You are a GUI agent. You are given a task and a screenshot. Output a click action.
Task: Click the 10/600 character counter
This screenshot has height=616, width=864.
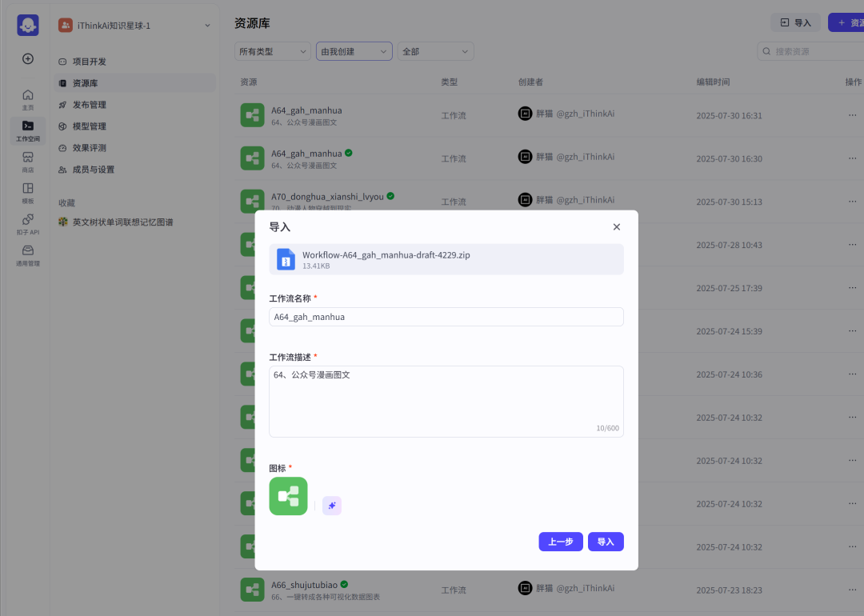[x=607, y=428]
